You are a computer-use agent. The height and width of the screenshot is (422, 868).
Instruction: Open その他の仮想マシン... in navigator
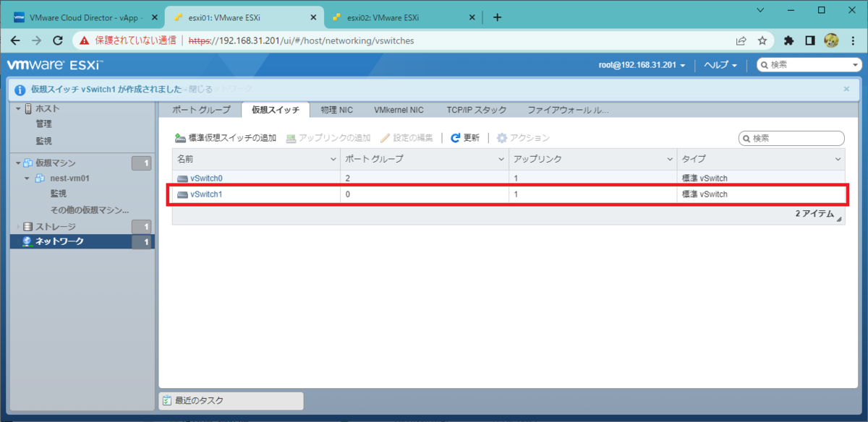[90, 210]
